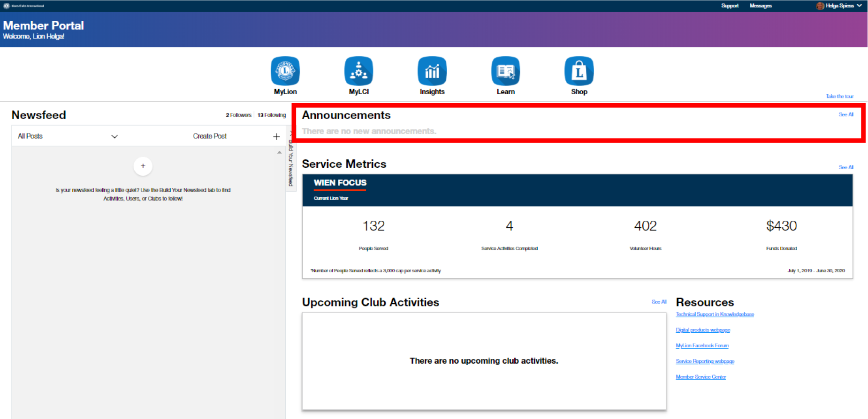868x419 pixels.
Task: Open Support in the top bar
Action: point(730,6)
